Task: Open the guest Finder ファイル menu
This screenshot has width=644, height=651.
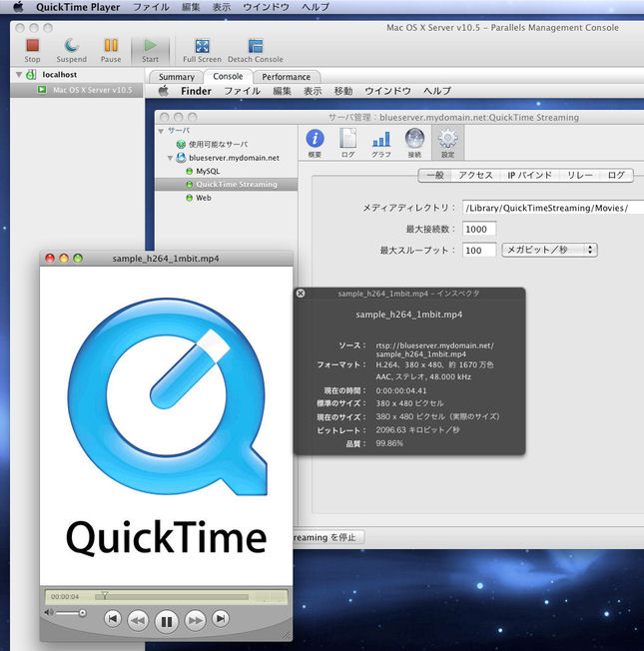Action: [243, 91]
